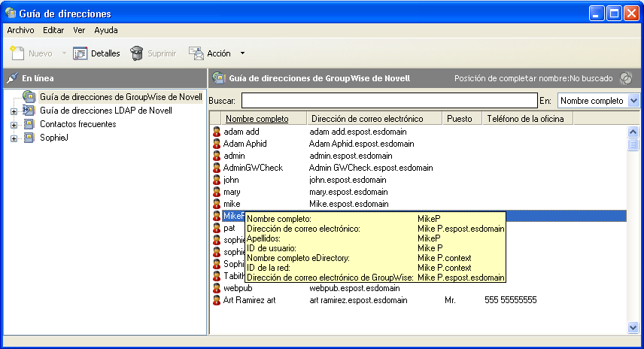644x349 pixels.
Task: Click john.espost.esdomain email address
Action: click(348, 180)
